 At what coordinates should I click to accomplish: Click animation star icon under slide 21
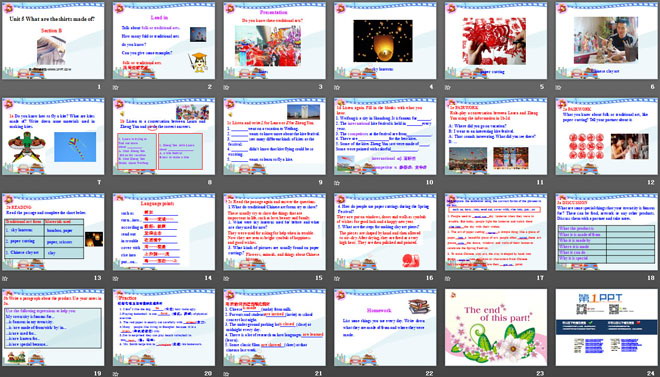click(x=226, y=374)
